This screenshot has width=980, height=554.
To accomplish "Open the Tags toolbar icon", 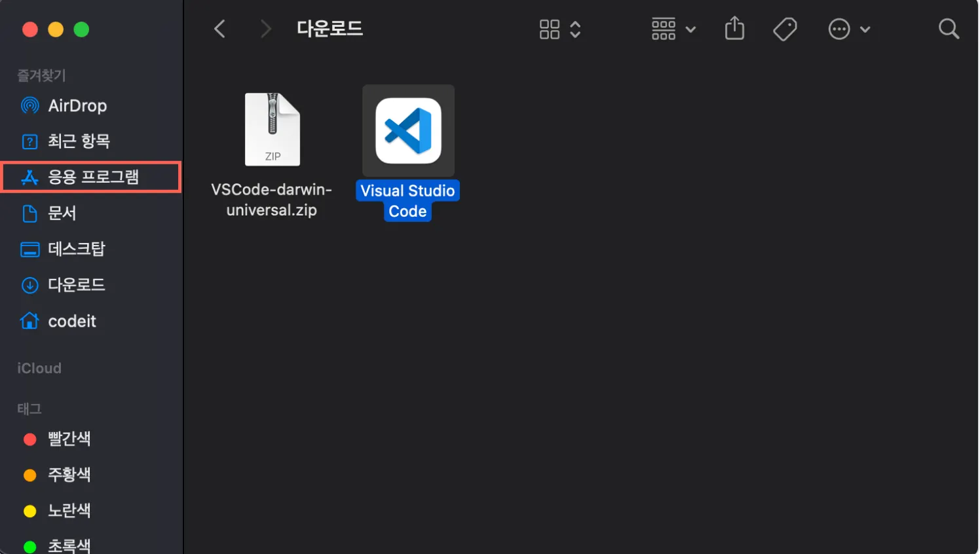I will point(785,29).
